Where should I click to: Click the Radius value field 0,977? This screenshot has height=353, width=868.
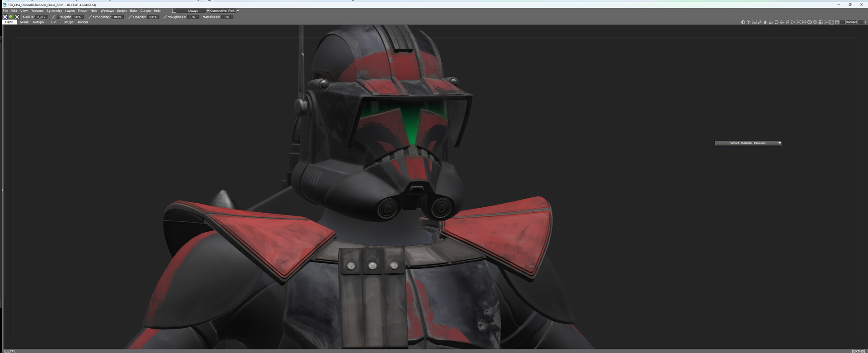pyautogui.click(x=41, y=17)
